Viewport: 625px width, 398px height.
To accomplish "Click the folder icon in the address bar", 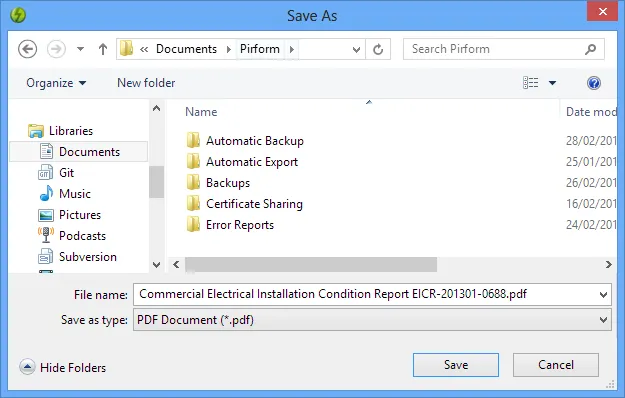I will point(126,49).
